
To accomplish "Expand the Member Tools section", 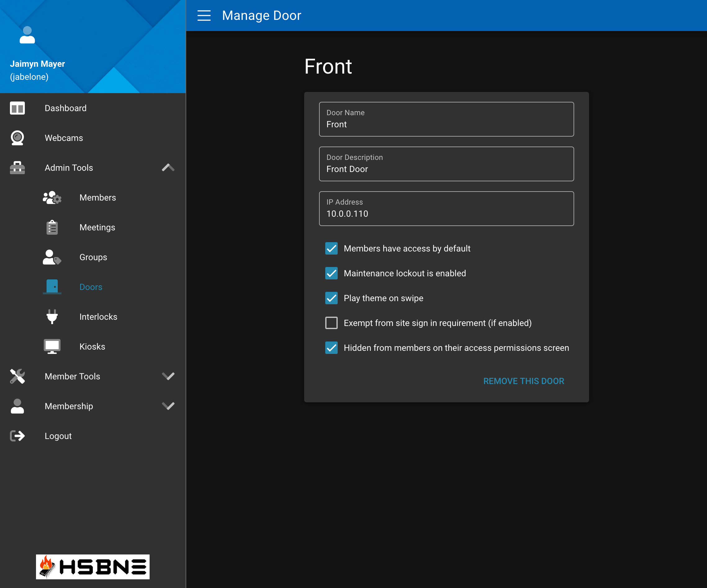I will 168,376.
